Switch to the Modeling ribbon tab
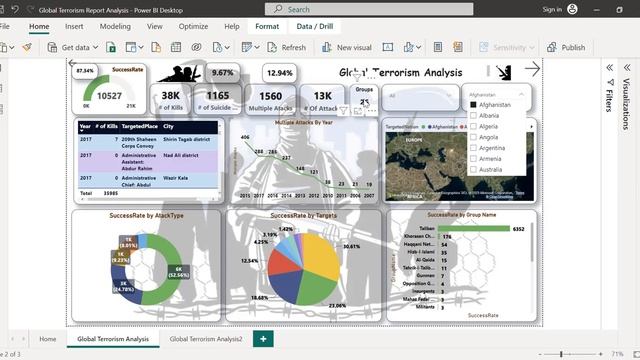 (x=115, y=27)
